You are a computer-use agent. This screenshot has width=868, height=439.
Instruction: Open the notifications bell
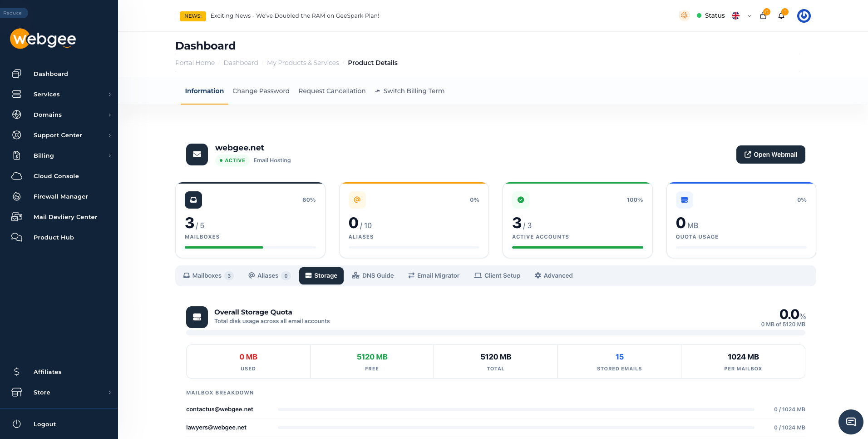coord(781,15)
